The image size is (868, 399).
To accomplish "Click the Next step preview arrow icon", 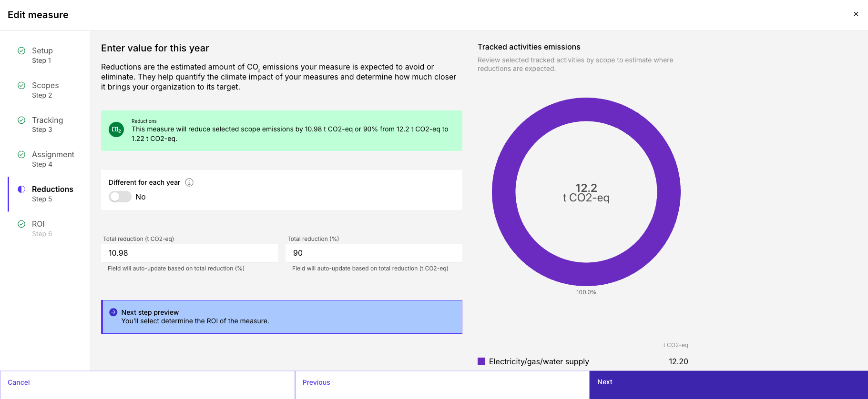I will click(113, 312).
